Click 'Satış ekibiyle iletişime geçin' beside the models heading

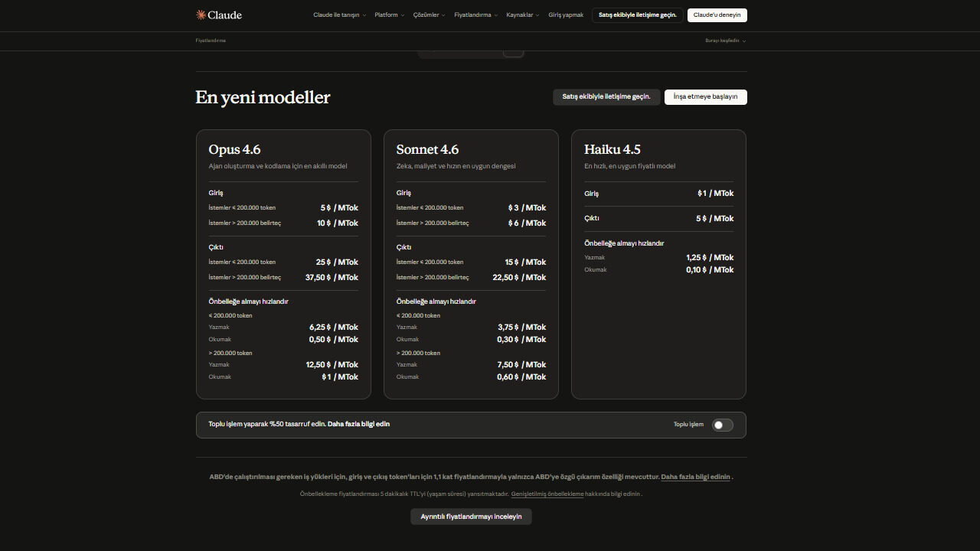click(606, 97)
